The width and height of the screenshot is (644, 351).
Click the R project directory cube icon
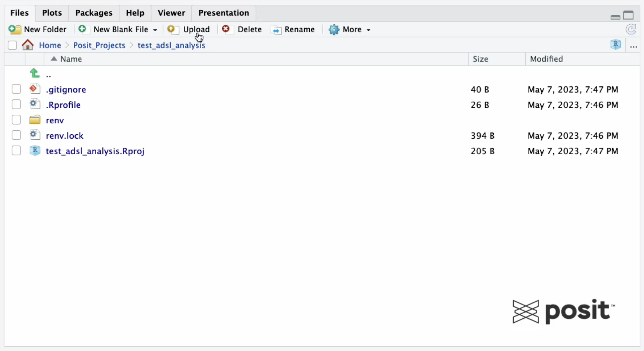point(615,45)
